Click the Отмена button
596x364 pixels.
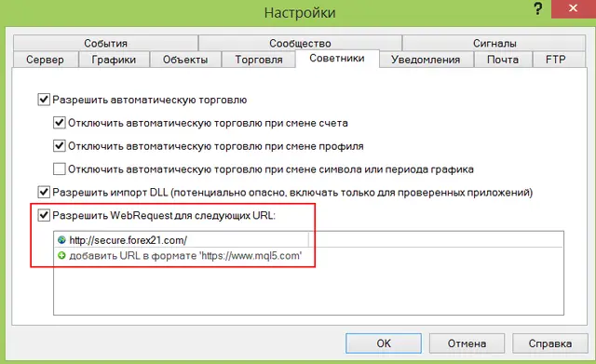[x=467, y=344]
